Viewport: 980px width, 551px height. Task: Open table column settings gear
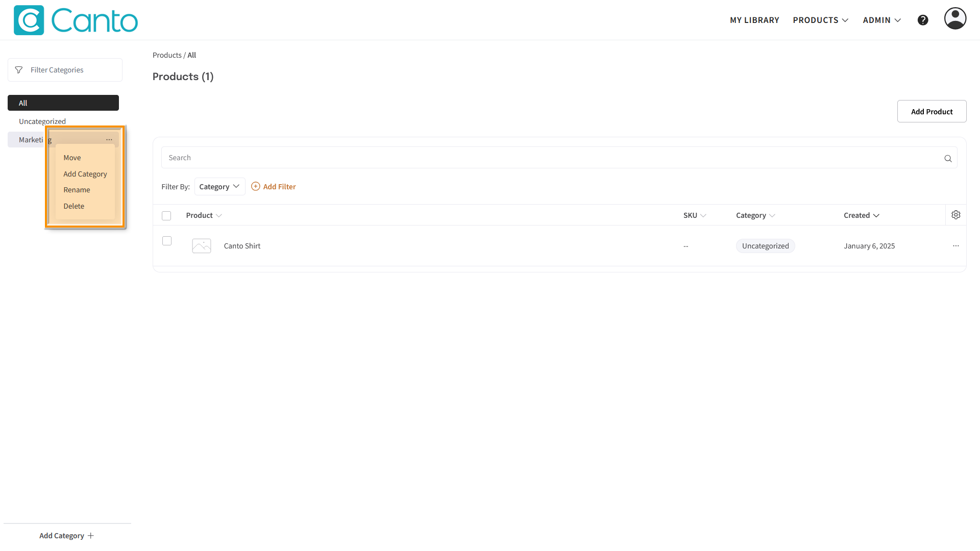click(955, 215)
